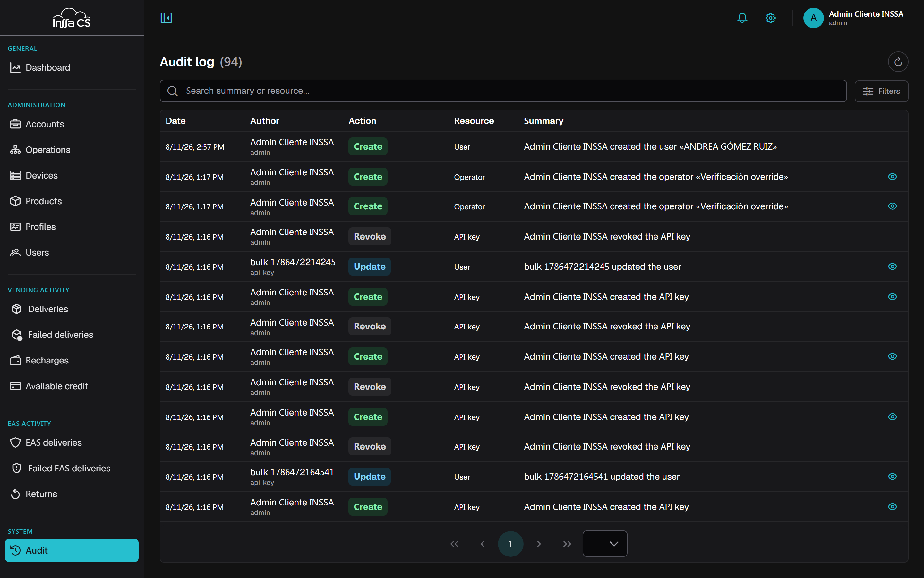Click author bulk 1786472164541
924x578 pixels.
pos(292,472)
